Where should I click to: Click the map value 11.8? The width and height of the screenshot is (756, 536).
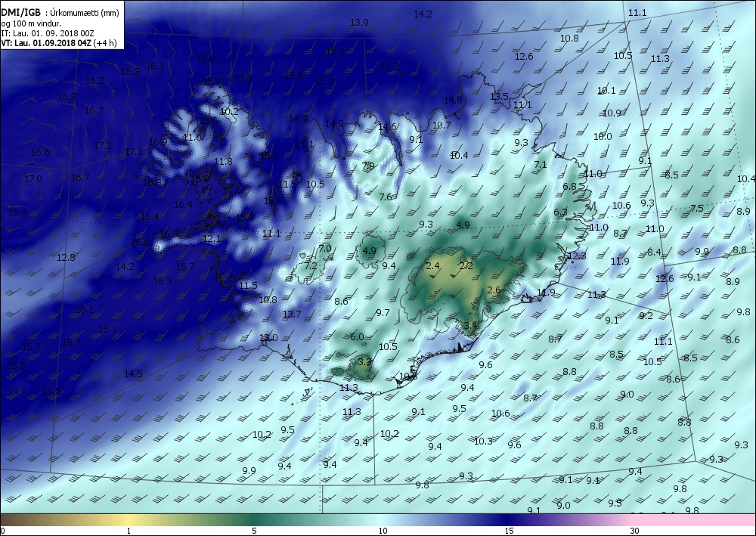(223, 162)
